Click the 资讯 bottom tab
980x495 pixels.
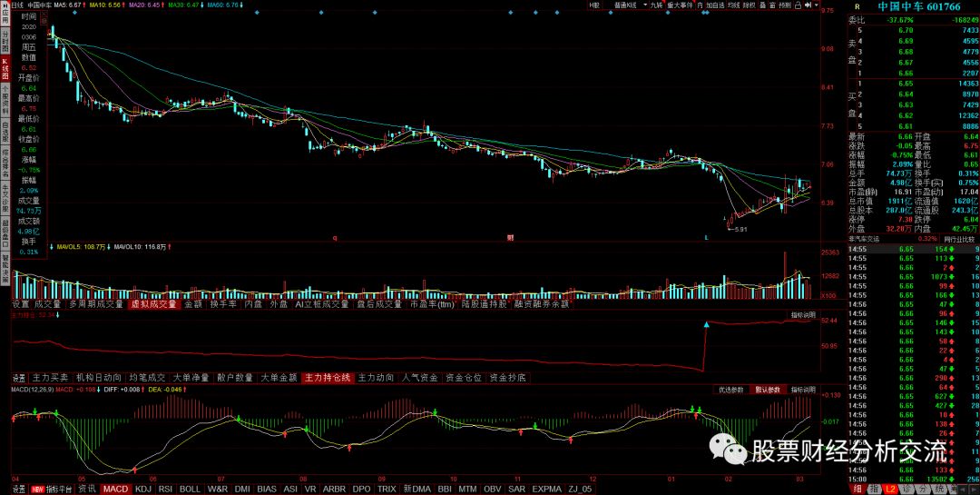pos(87,489)
